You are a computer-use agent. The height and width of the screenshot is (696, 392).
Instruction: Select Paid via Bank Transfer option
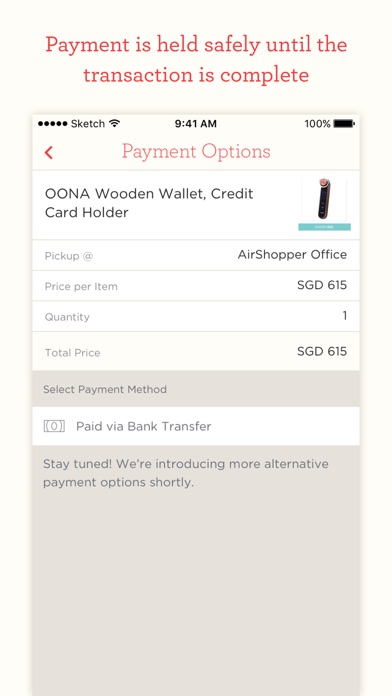pyautogui.click(x=196, y=426)
